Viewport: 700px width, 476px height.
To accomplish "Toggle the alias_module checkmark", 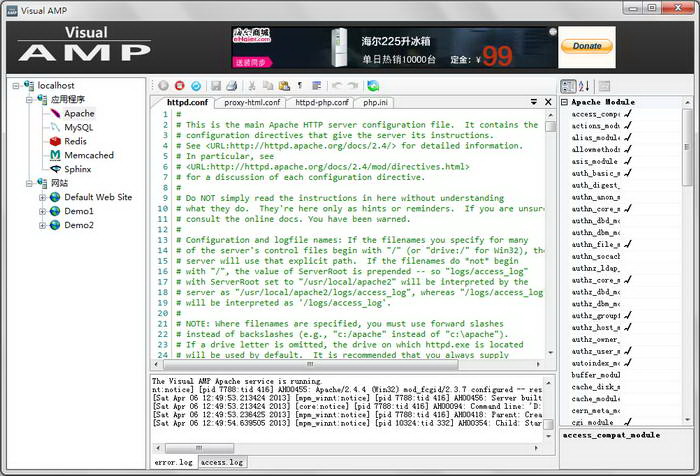I will click(x=628, y=138).
